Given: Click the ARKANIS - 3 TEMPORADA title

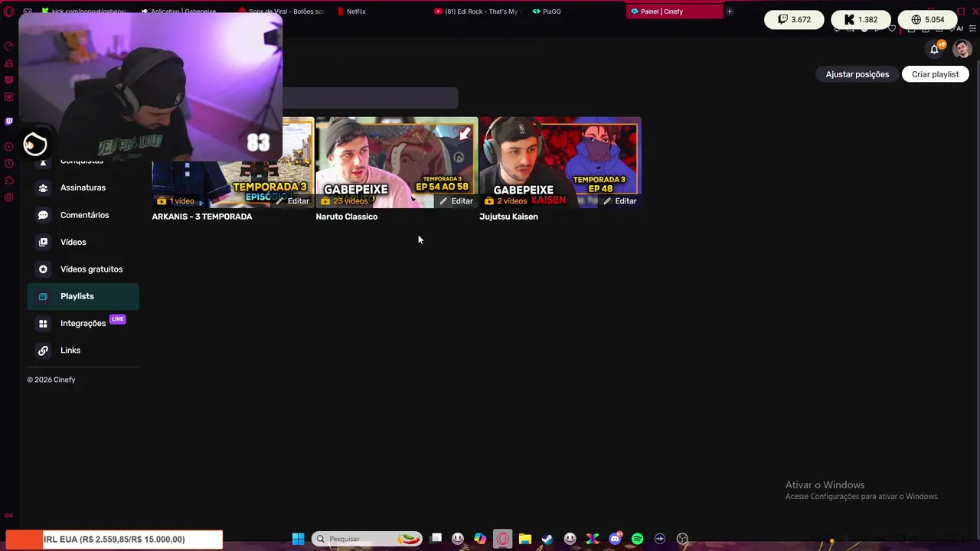Looking at the screenshot, I should click(202, 217).
